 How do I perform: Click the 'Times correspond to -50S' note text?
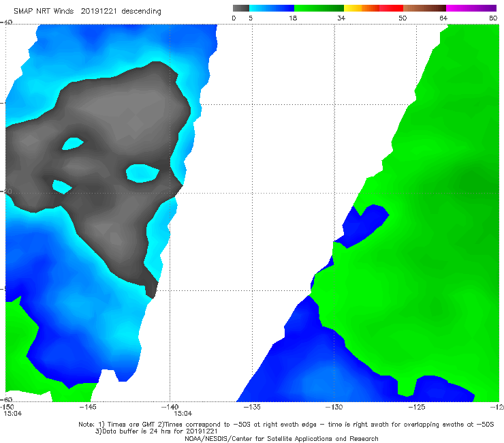208,425
